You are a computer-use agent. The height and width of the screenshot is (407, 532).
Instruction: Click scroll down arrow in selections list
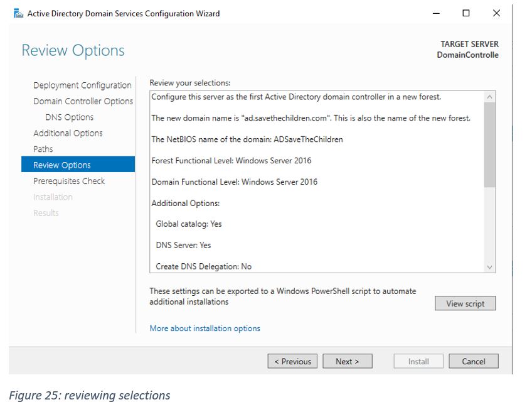point(490,267)
